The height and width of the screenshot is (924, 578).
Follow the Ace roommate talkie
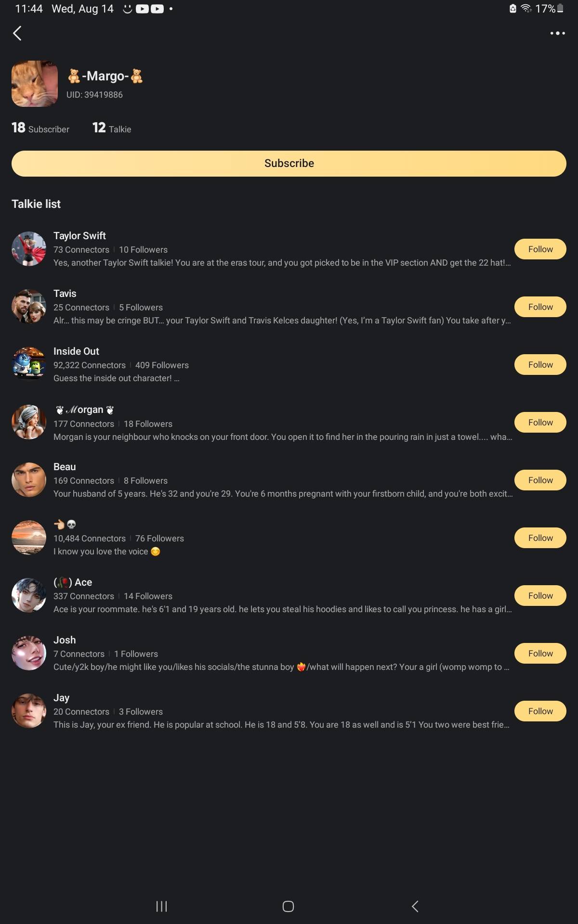pyautogui.click(x=540, y=596)
